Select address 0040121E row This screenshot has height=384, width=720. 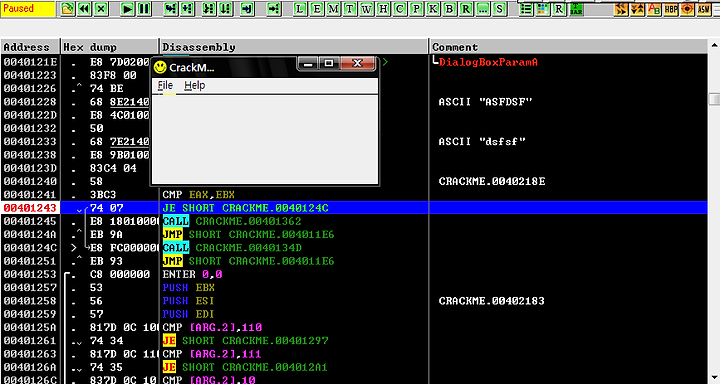pos(30,62)
